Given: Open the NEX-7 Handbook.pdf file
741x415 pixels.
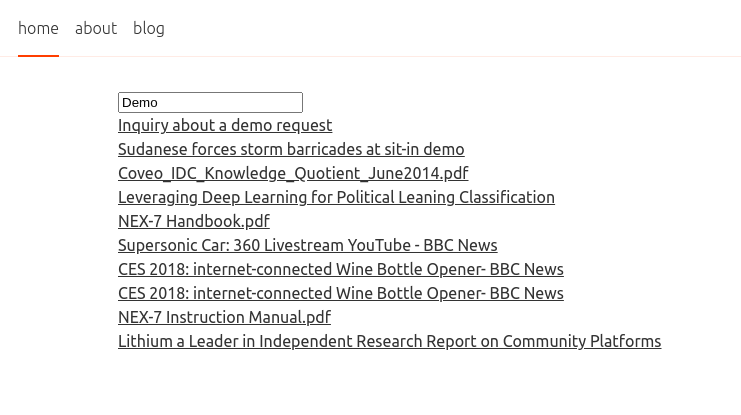Looking at the screenshot, I should click(x=194, y=221).
